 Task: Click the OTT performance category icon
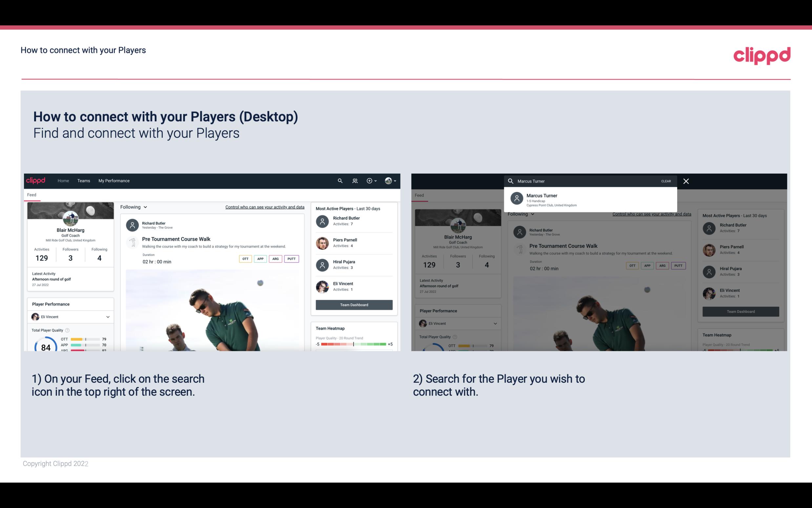(x=245, y=259)
